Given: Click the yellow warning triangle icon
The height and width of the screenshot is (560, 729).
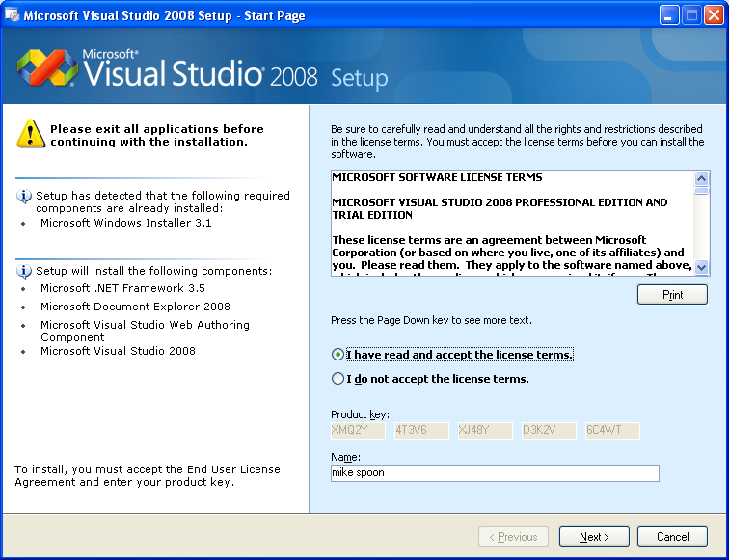Looking at the screenshot, I should click(31, 133).
